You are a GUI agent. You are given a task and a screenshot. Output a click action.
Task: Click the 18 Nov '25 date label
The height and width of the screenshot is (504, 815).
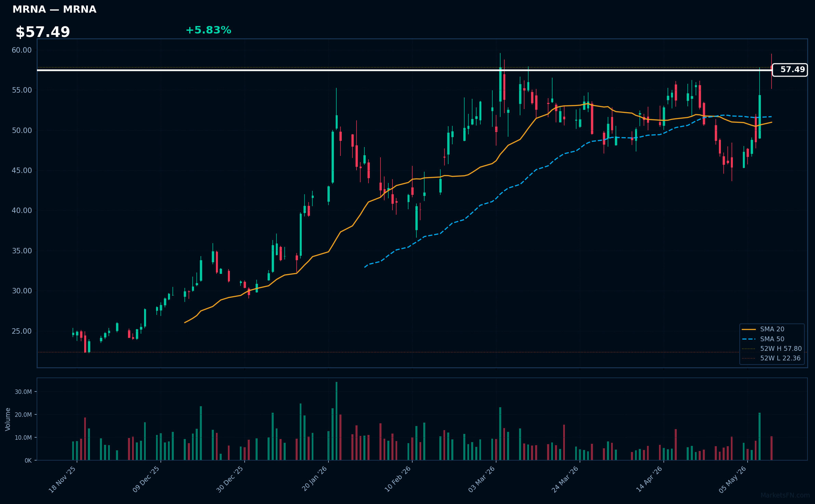click(x=62, y=479)
